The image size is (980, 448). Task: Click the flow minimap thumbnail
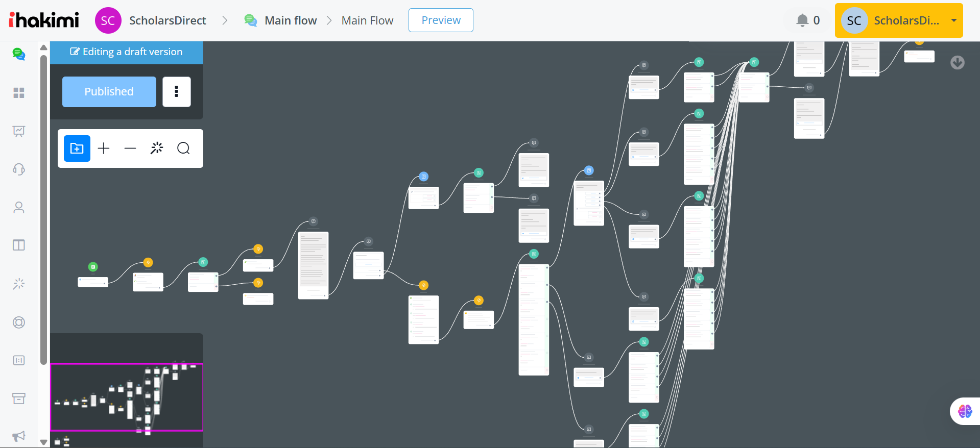pyautogui.click(x=127, y=397)
